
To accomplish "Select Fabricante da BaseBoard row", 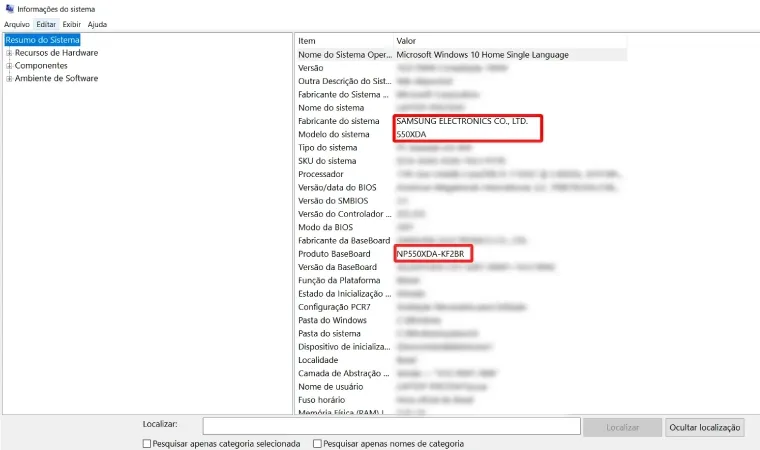I will pyautogui.click(x=461, y=241).
